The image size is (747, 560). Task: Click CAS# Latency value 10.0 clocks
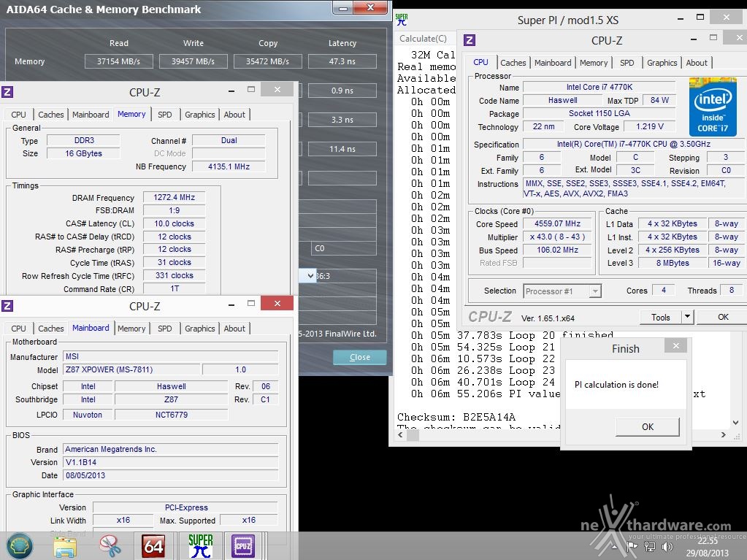[x=174, y=223]
